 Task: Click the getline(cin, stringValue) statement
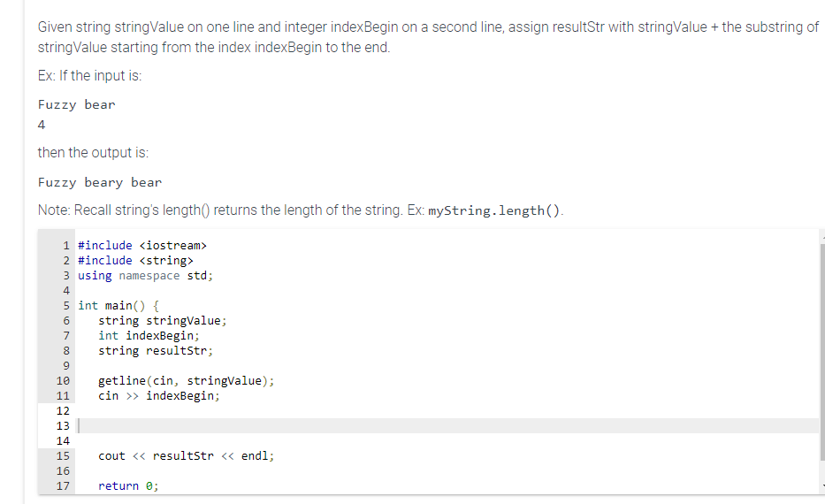[x=187, y=381]
